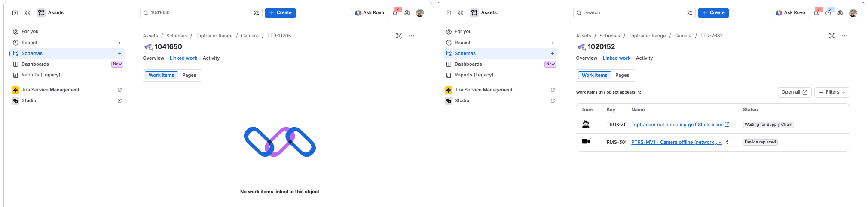
Task: Open the Filters dropdown
Action: pyautogui.click(x=832, y=92)
